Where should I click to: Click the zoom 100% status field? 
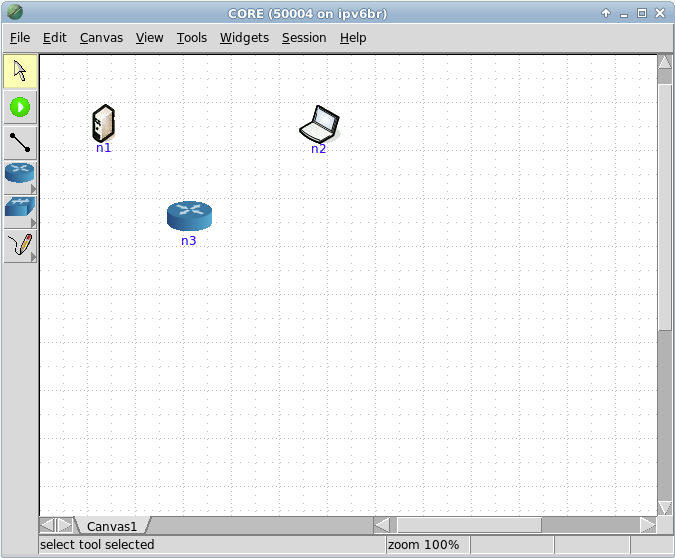coord(423,545)
